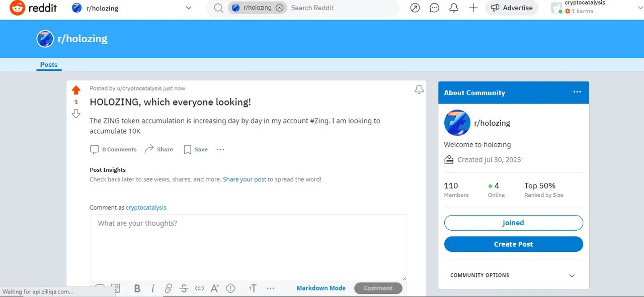Click the search magnifier icon

click(218, 8)
